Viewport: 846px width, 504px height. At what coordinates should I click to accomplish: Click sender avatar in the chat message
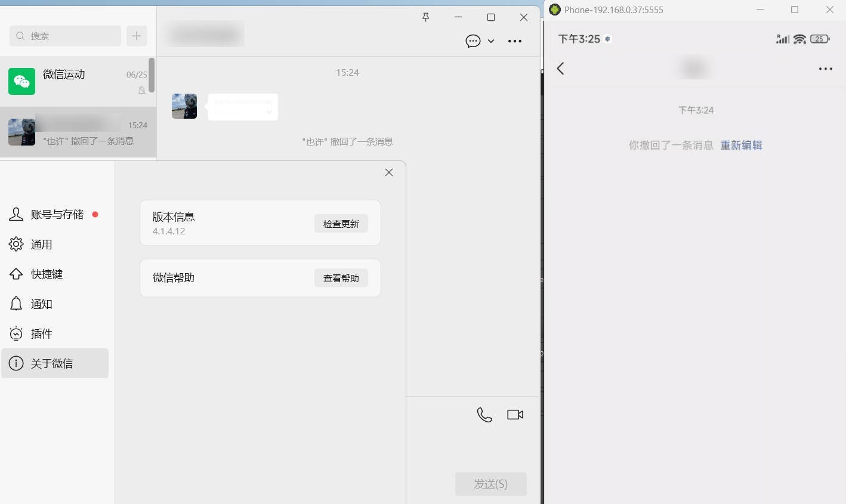click(184, 106)
